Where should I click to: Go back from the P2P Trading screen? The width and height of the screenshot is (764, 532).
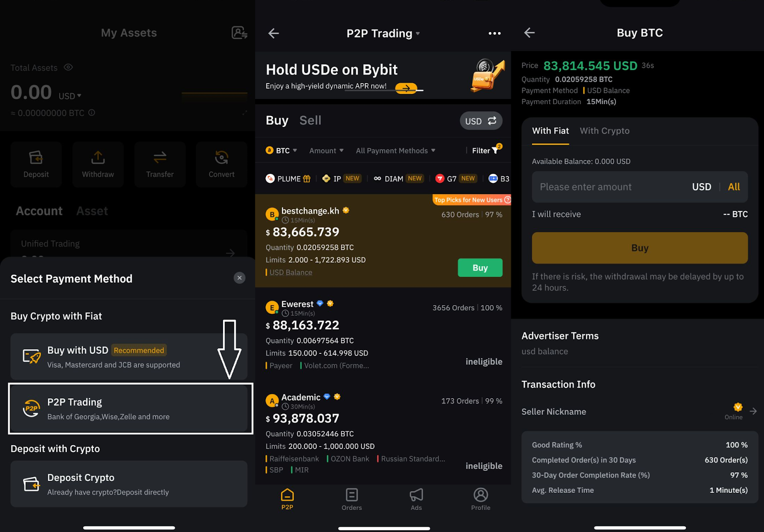click(274, 33)
